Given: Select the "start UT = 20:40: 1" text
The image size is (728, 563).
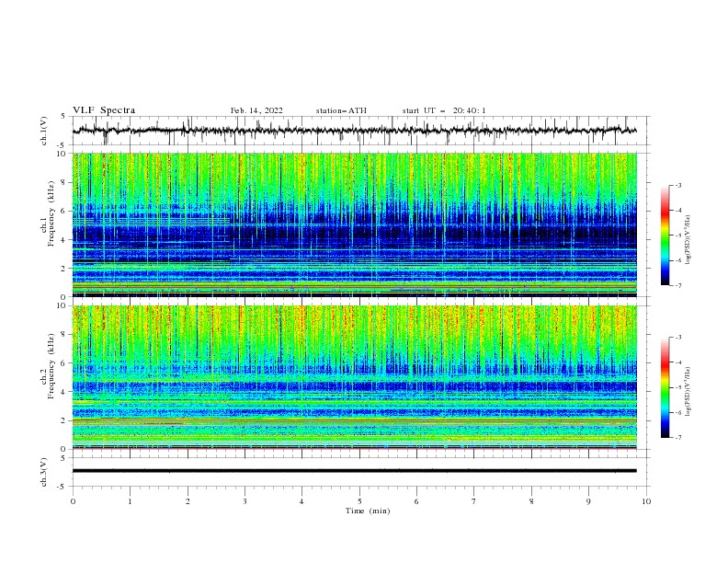Looking at the screenshot, I should pos(444,110).
